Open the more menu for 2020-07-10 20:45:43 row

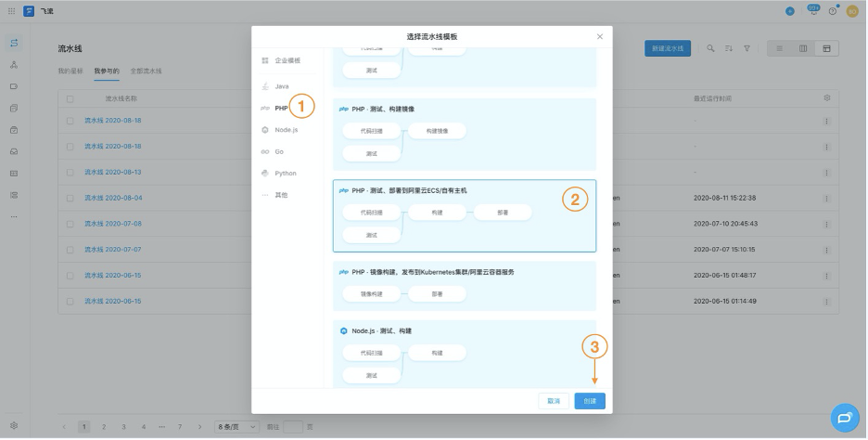pos(827,225)
